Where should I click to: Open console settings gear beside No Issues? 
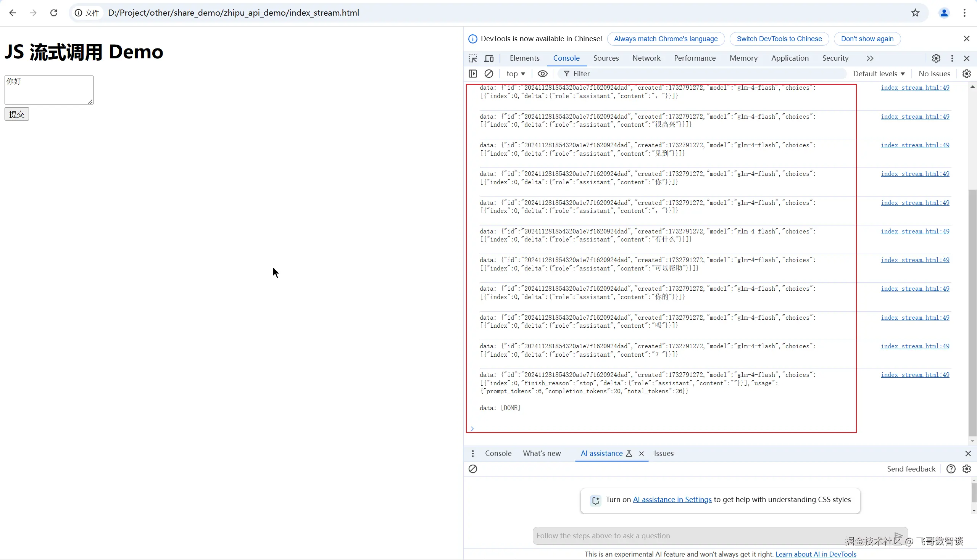pos(966,74)
